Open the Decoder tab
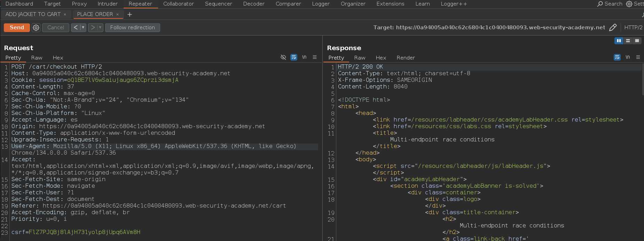Screen dimensions: 644x241 pos(254,4)
